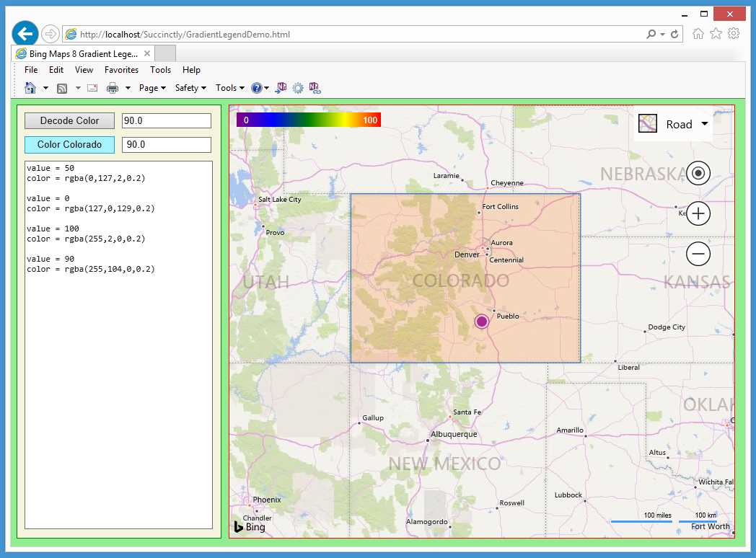Open the browser Home icon at top right
Viewport: 756px width, 558px height.
coord(698,34)
